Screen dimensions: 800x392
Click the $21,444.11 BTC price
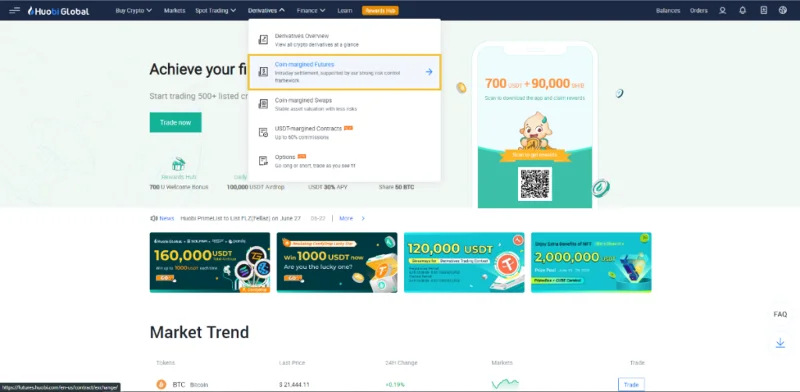pos(294,384)
